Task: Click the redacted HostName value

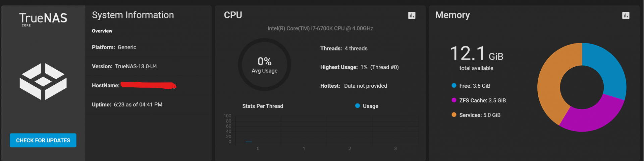Action: coord(149,85)
